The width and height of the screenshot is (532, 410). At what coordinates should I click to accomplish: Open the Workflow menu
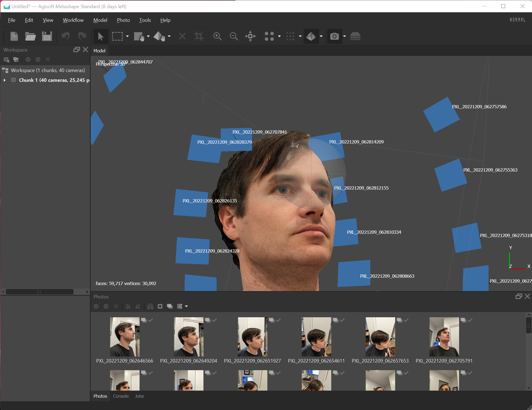(x=73, y=20)
